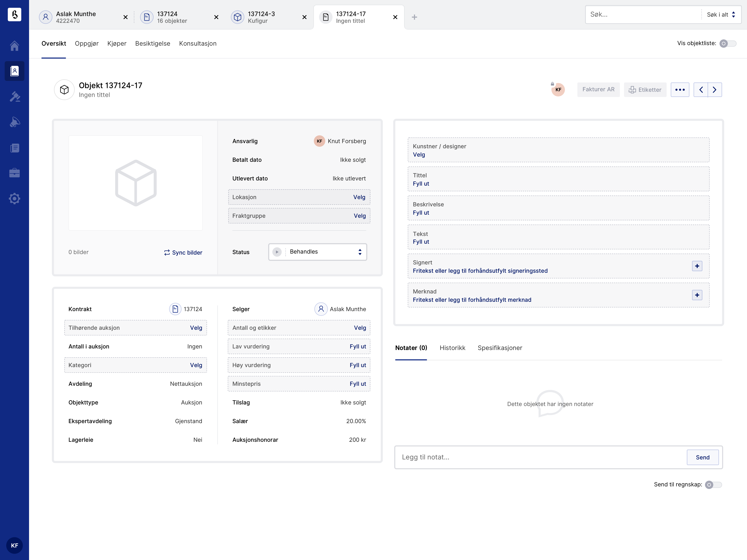Click the play icon in Status selector
The height and width of the screenshot is (560, 747).
(277, 252)
